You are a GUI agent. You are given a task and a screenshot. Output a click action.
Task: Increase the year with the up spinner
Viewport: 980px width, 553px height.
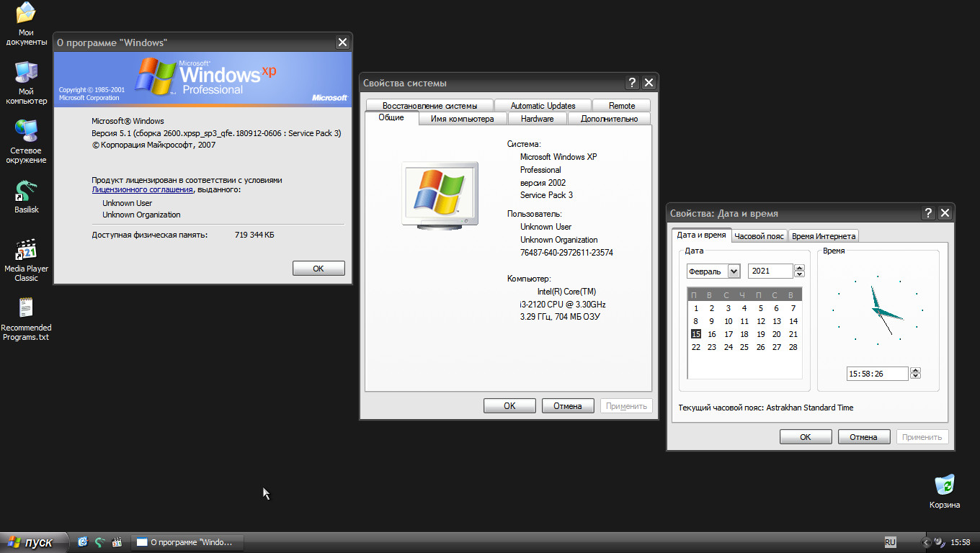coord(799,268)
